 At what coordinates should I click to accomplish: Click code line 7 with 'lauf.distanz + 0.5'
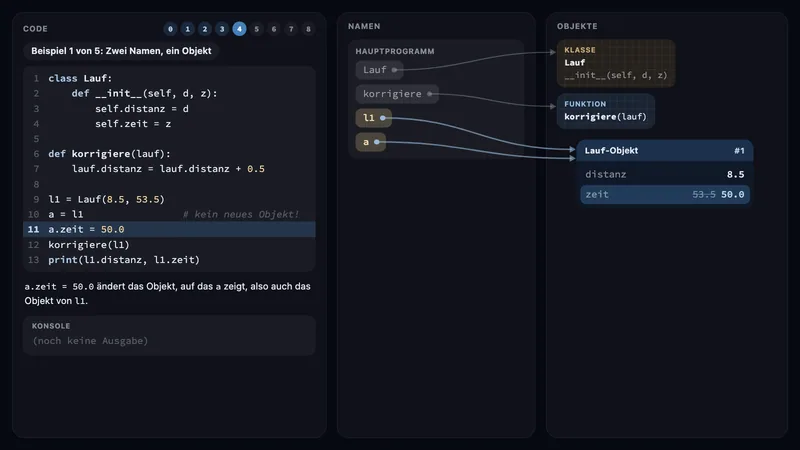click(x=169, y=169)
